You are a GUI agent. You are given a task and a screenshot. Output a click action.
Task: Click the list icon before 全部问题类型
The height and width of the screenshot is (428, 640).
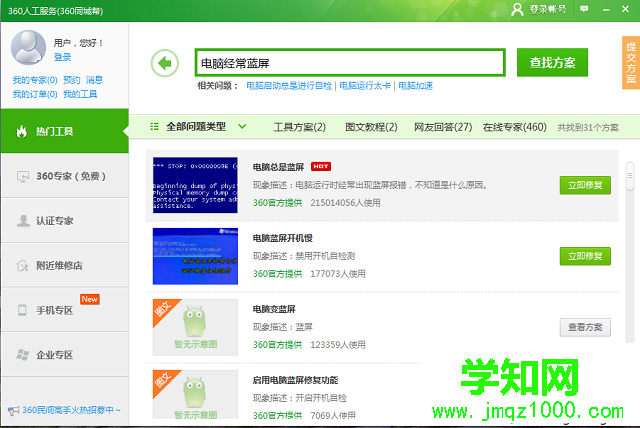click(x=154, y=126)
